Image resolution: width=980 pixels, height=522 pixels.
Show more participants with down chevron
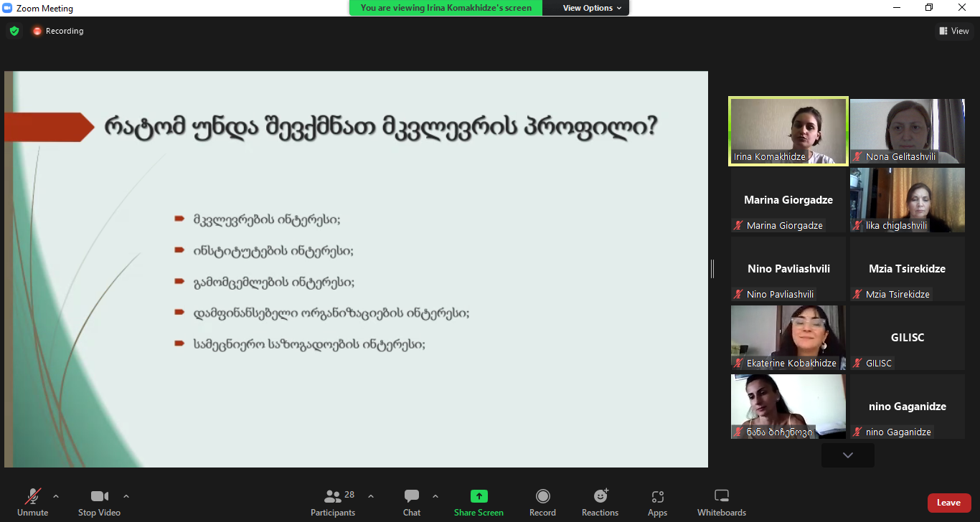pyautogui.click(x=848, y=455)
